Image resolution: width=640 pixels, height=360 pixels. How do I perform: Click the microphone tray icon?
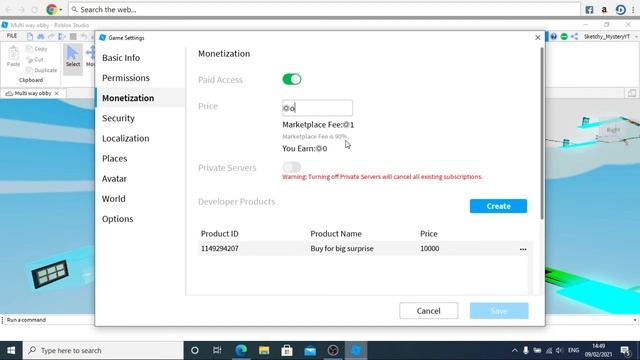pos(526,350)
